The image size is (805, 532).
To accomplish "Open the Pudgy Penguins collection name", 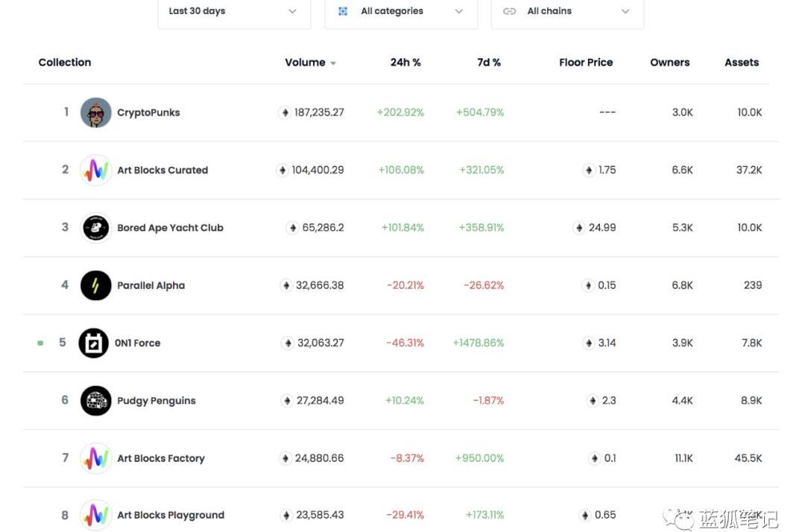I will pos(157,401).
